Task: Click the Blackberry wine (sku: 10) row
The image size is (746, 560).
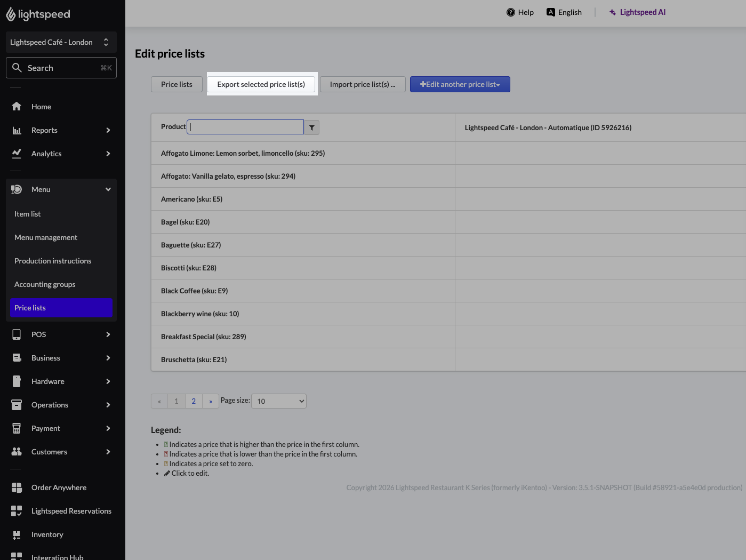Action: click(448, 314)
